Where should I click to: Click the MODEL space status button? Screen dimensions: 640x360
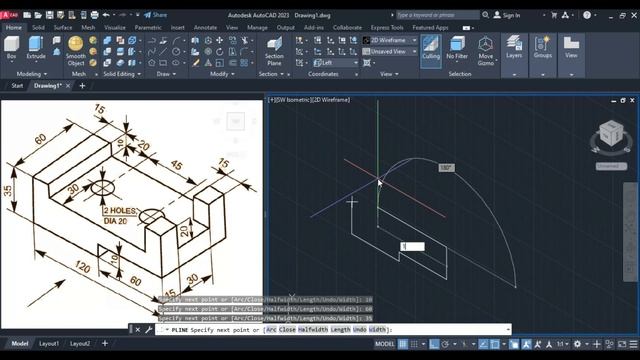[x=384, y=344]
